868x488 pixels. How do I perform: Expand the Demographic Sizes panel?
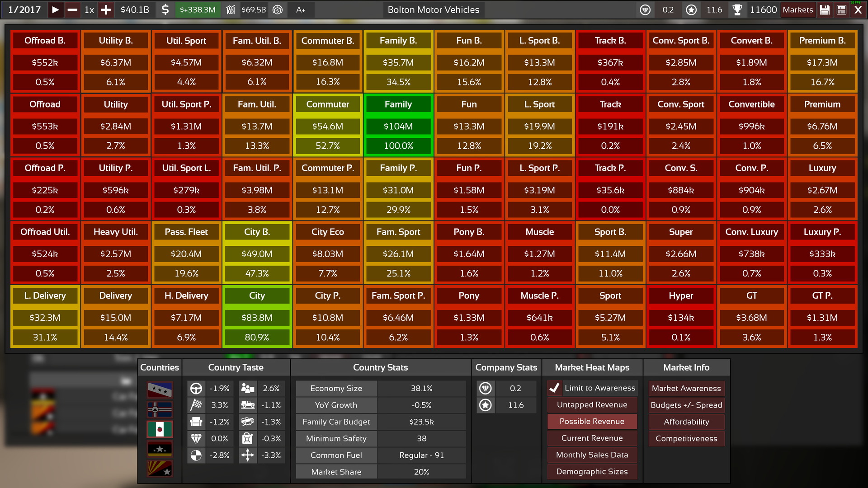click(592, 471)
